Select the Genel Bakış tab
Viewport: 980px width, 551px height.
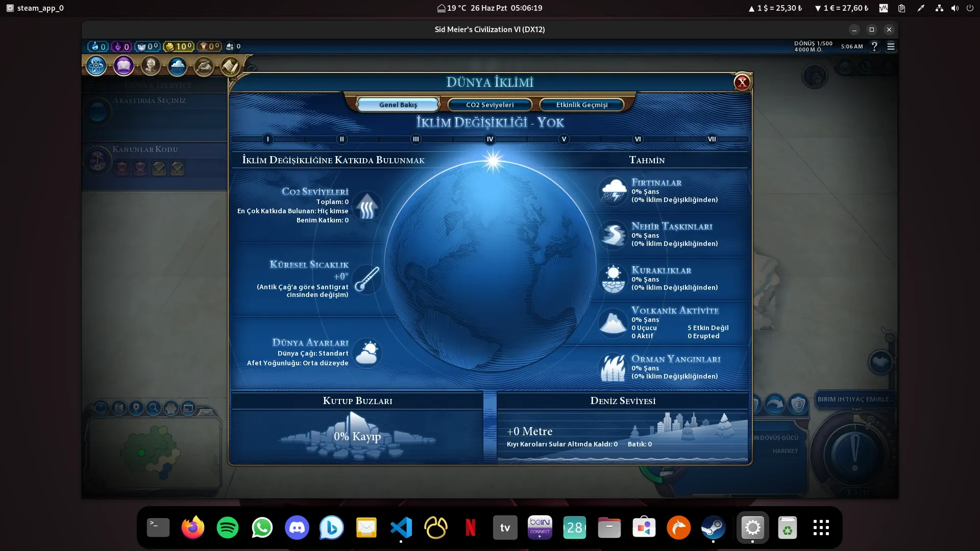pyautogui.click(x=398, y=105)
